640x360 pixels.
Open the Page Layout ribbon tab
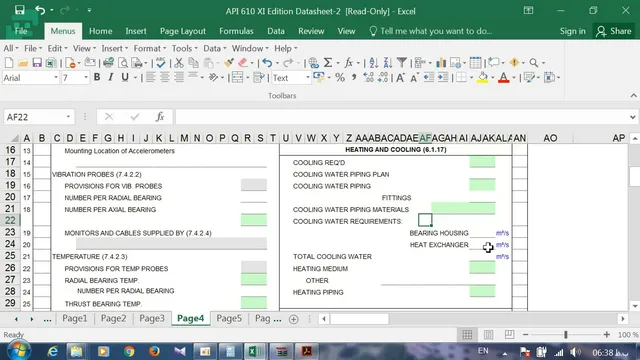183,31
